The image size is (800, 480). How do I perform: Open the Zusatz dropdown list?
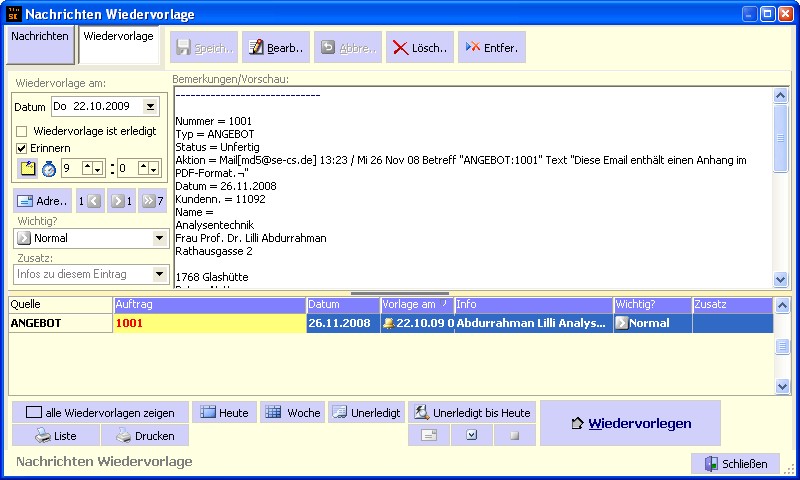click(x=159, y=274)
